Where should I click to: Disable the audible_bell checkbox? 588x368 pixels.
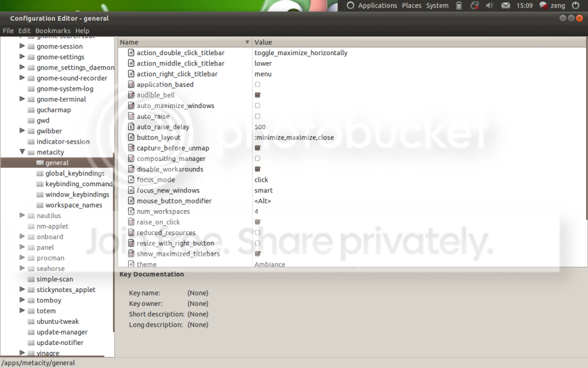tap(257, 95)
